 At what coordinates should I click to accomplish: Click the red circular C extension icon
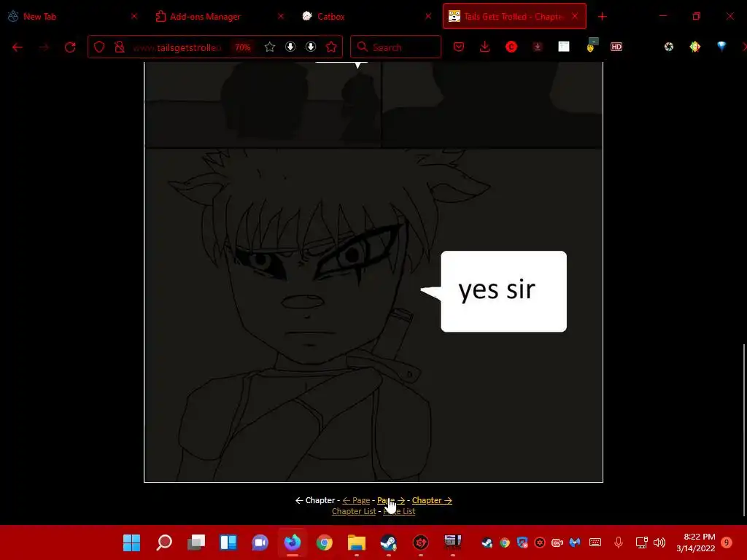coord(511,47)
